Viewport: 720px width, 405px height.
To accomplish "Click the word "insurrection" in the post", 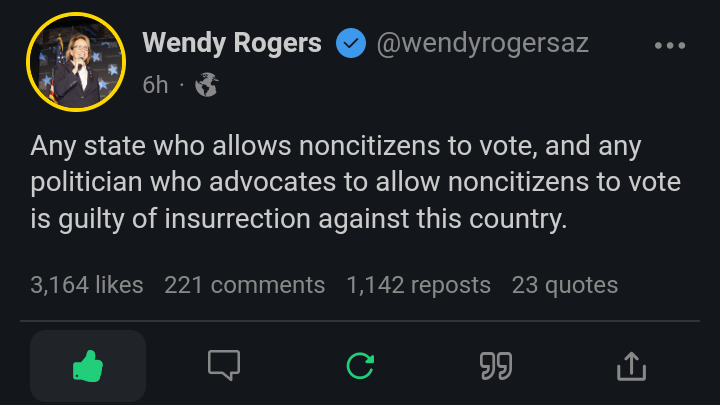I will [274, 219].
